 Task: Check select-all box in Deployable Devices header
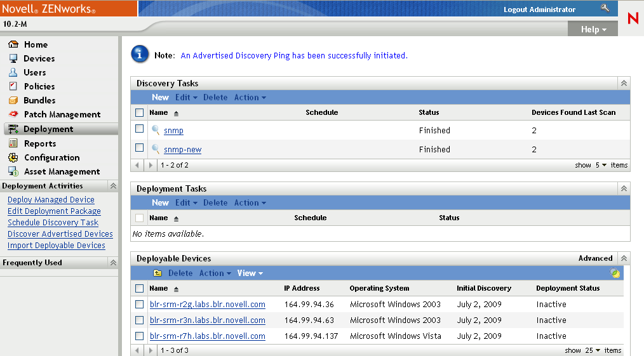coord(140,288)
